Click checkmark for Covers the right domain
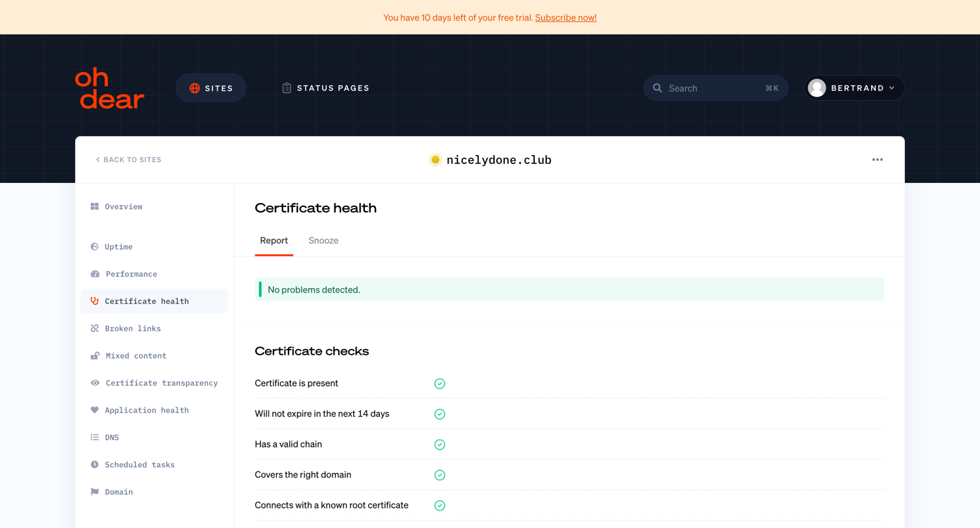Image resolution: width=980 pixels, height=528 pixels. pos(439,475)
